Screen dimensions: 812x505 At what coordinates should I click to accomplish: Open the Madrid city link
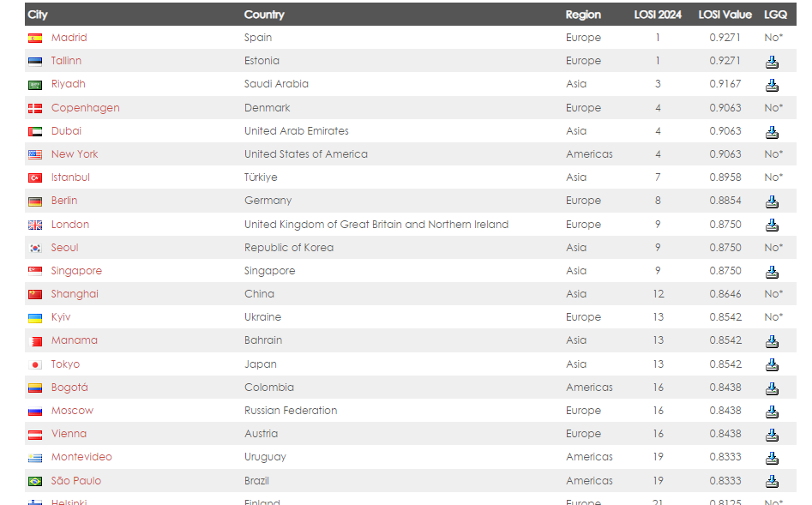(x=69, y=38)
